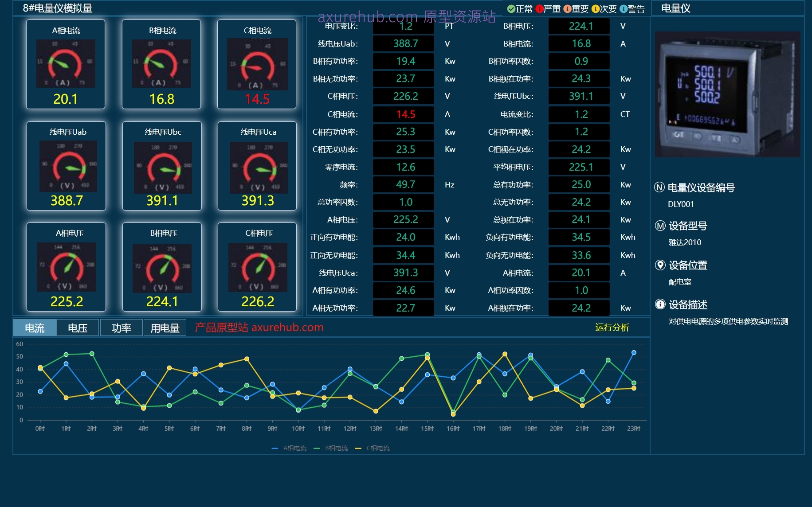The image size is (812, 507).
Task: Toggle C相电流 series in chart legend
Action: [373, 448]
